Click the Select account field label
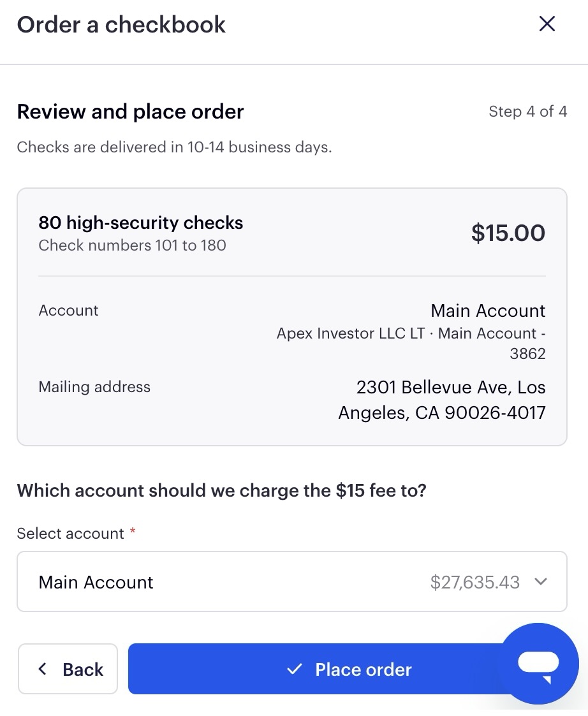This screenshot has width=588, height=716. [70, 534]
